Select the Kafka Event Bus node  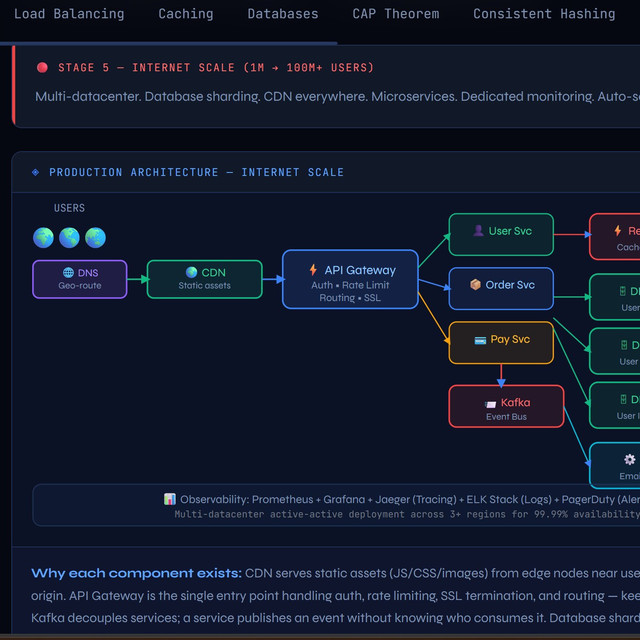(x=507, y=407)
